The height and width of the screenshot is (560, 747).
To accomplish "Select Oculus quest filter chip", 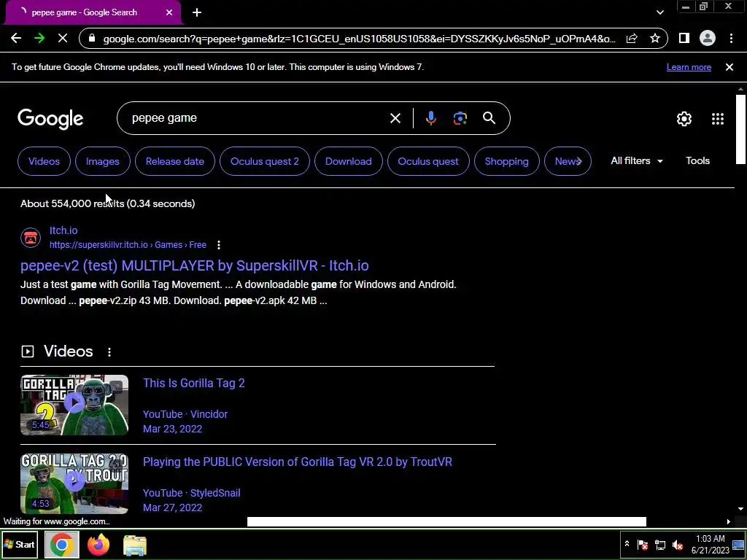I will pyautogui.click(x=428, y=161).
